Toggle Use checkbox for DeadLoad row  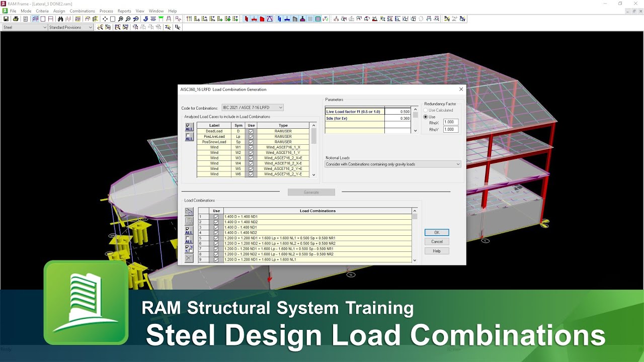pyautogui.click(x=251, y=131)
